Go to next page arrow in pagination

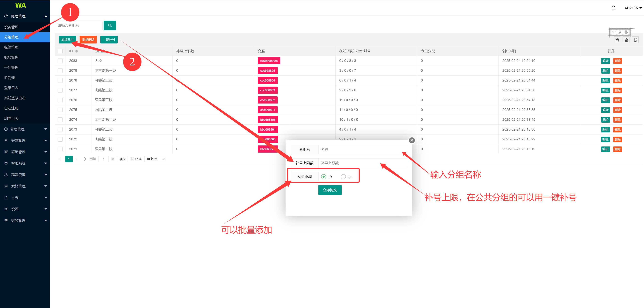click(x=85, y=159)
